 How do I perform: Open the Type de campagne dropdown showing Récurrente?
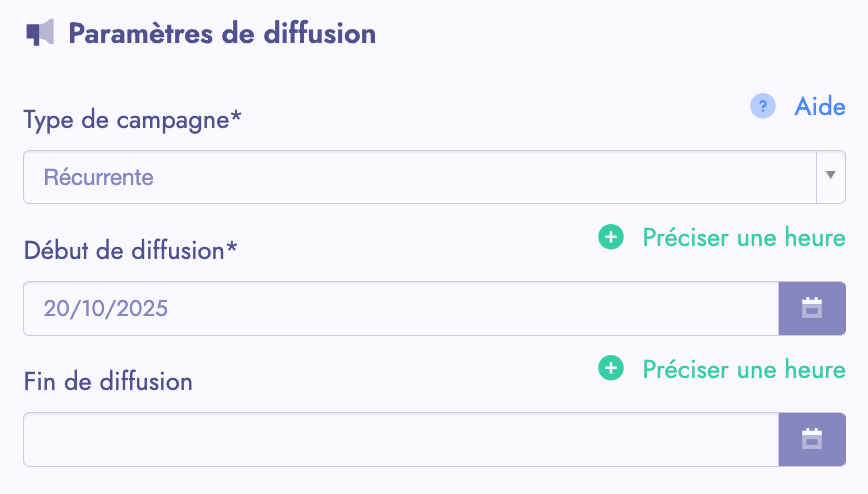pyautogui.click(x=420, y=178)
